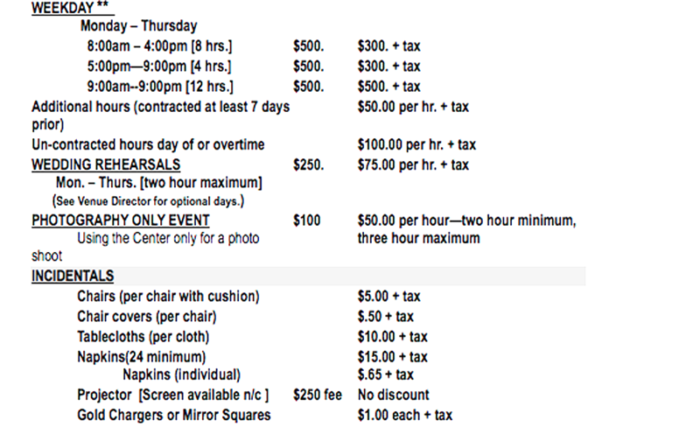Viewport: 700px width, 441px height.
Task: Click the See Venue Director note
Action: coord(149,201)
